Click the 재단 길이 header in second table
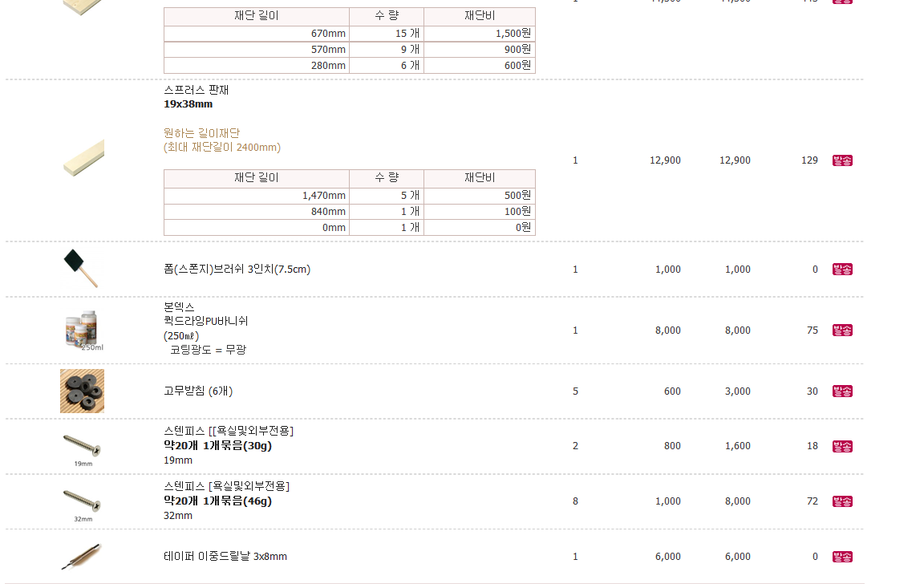 [x=257, y=178]
